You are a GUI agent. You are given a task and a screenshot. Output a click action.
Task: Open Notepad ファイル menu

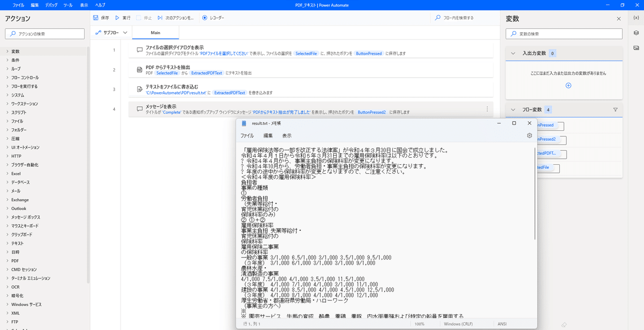point(247,136)
